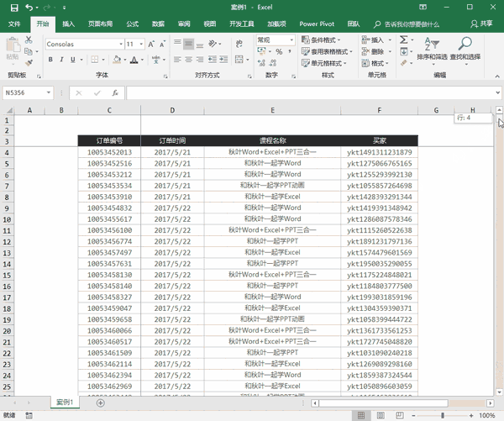Toggle underline formatting
504x421 pixels.
tap(73, 60)
